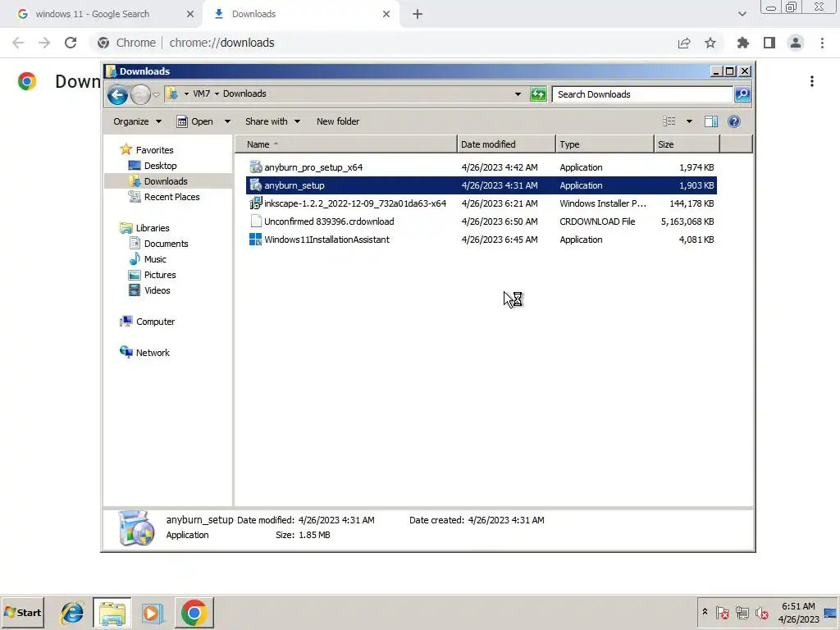The height and width of the screenshot is (630, 840).
Task: Click the Action Center flag tray icon
Action: tap(723, 612)
